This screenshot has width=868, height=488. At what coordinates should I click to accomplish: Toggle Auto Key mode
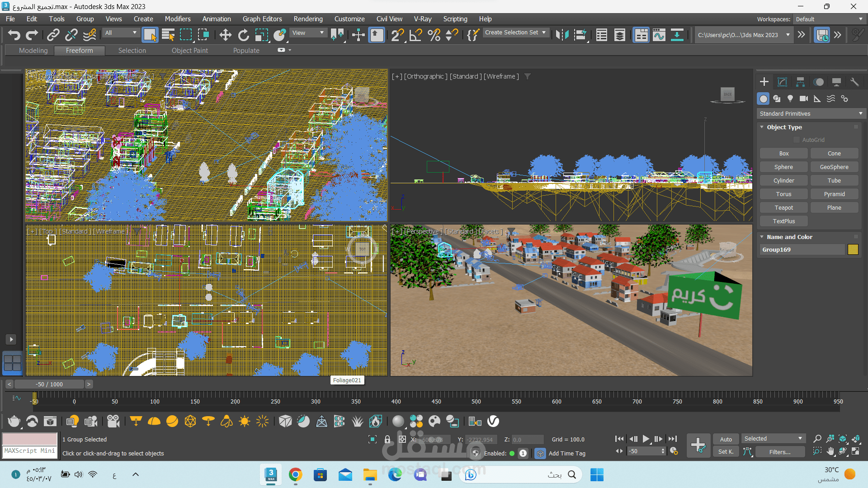[x=726, y=439]
